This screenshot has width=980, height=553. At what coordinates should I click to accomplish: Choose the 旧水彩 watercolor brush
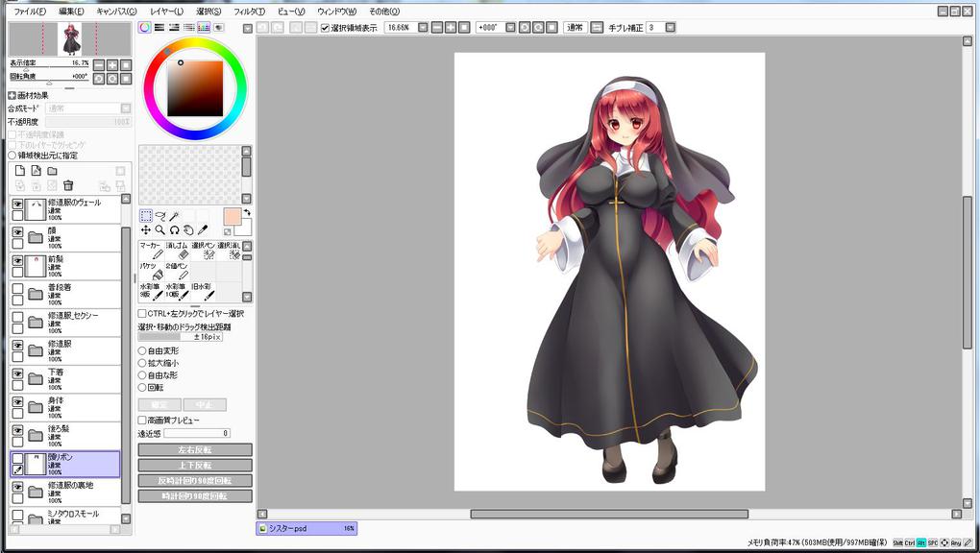(203, 291)
